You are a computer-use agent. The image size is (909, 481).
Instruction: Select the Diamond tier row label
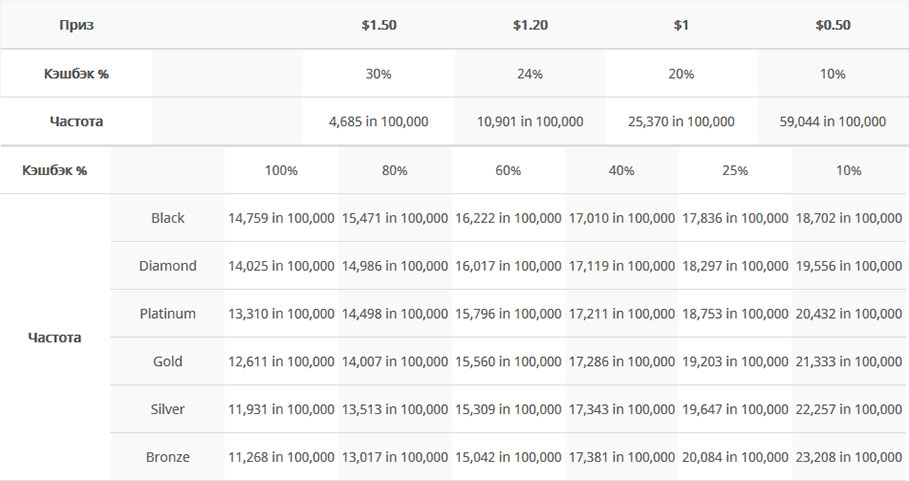168,266
